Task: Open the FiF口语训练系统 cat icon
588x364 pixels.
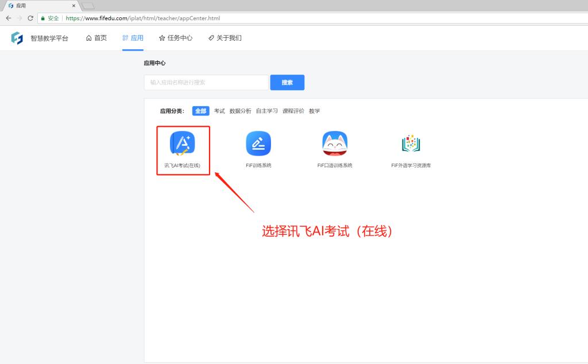Action: [335, 144]
